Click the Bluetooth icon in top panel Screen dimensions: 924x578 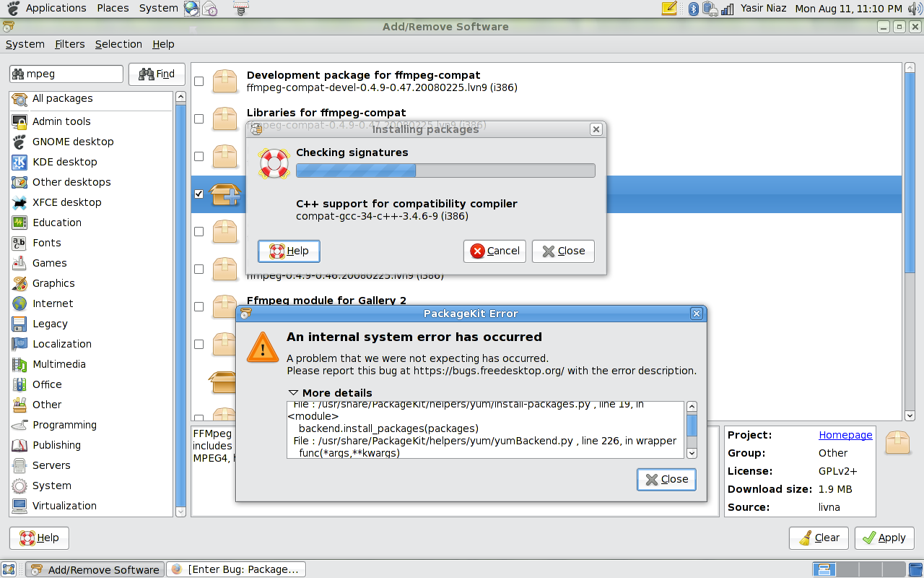point(693,9)
